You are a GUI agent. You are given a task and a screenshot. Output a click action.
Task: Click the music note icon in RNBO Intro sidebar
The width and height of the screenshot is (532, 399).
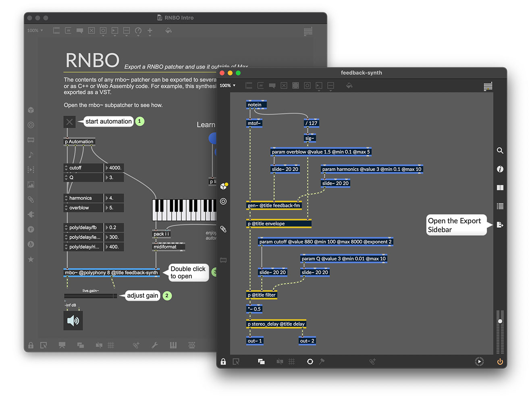tap(31, 155)
